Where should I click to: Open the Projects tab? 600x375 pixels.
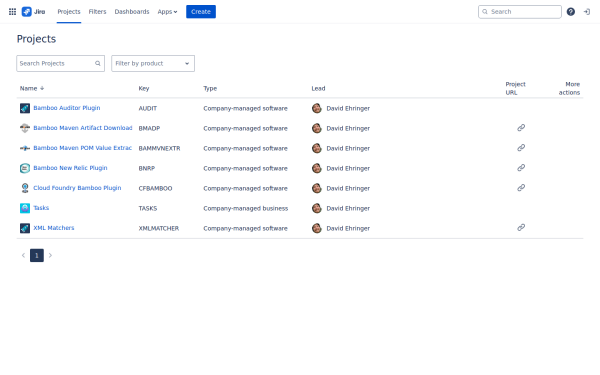[69, 12]
